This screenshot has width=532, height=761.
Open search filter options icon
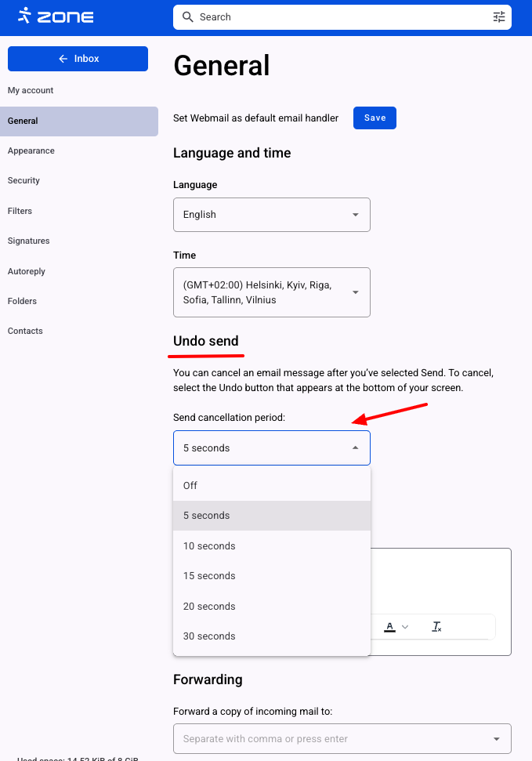point(499,16)
